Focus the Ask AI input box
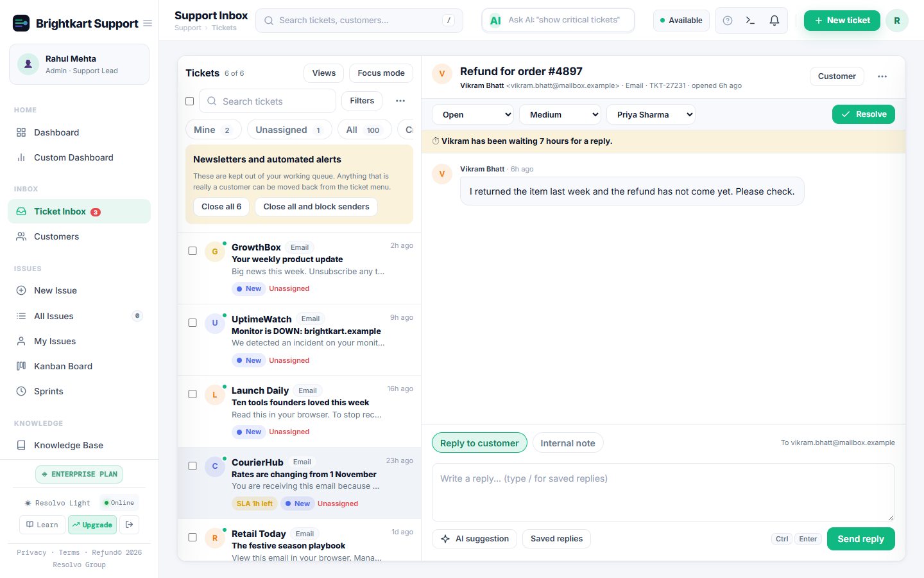 (558, 21)
